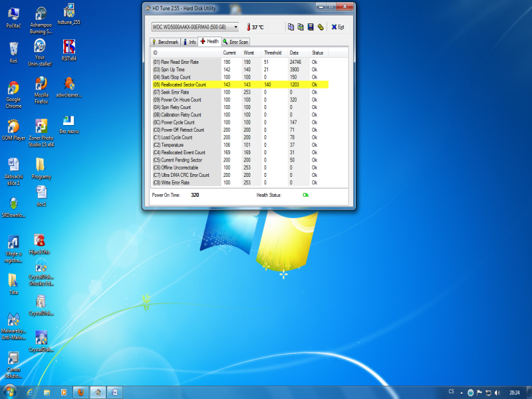This screenshot has height=399, width=532.
Task: Open the Windows Start menu orb
Action: point(9,392)
